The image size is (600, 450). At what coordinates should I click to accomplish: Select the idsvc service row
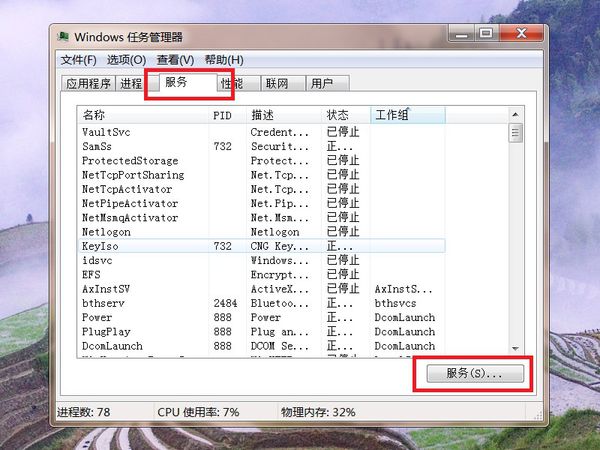tap(261, 260)
